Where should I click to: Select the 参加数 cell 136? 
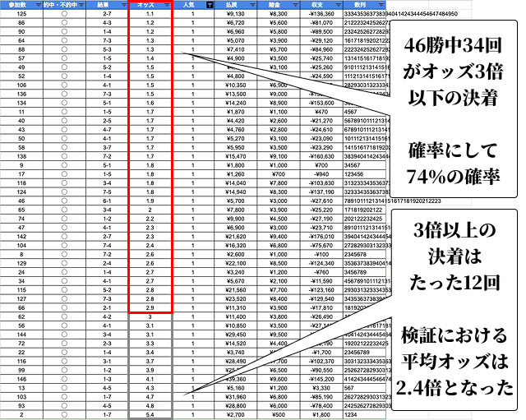[x=21, y=94]
